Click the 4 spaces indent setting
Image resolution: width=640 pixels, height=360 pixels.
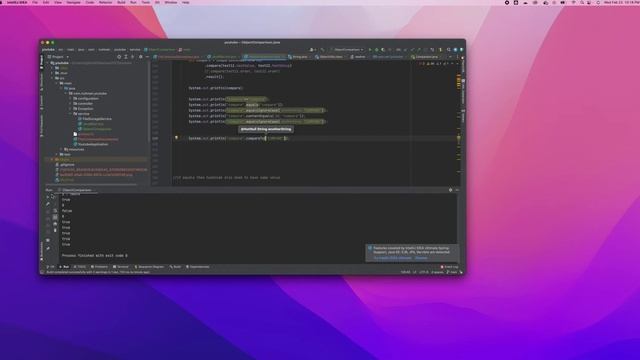[437, 272]
